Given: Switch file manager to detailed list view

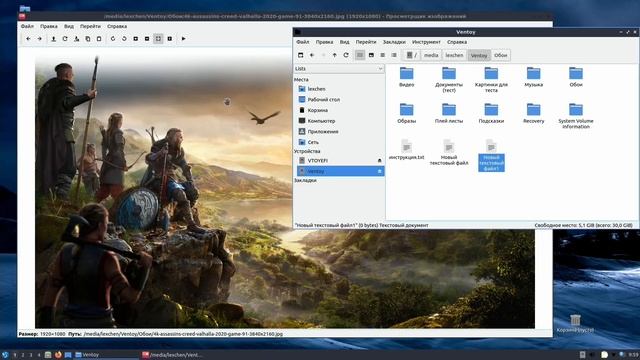Looking at the screenshot, I should [394, 55].
